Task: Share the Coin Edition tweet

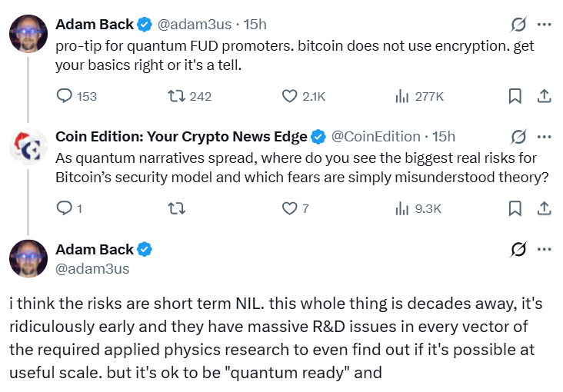Action: [x=543, y=208]
